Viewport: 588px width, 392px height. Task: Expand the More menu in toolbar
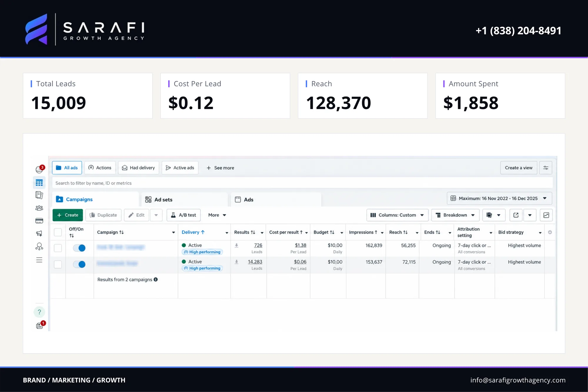217,215
